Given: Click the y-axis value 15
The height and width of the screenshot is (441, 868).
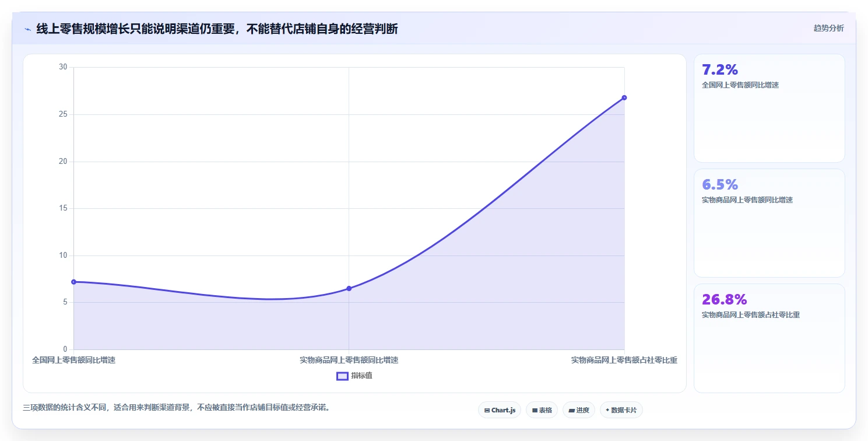Looking at the screenshot, I should pos(63,208).
